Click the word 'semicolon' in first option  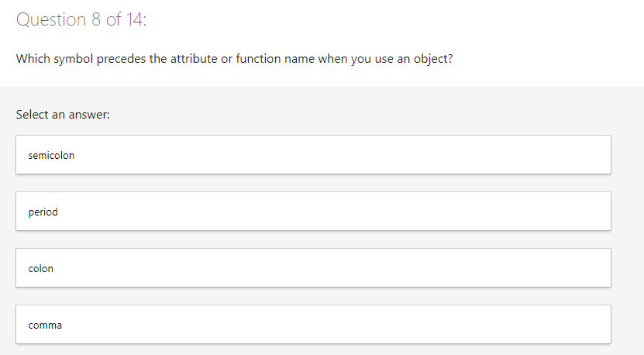coord(51,156)
